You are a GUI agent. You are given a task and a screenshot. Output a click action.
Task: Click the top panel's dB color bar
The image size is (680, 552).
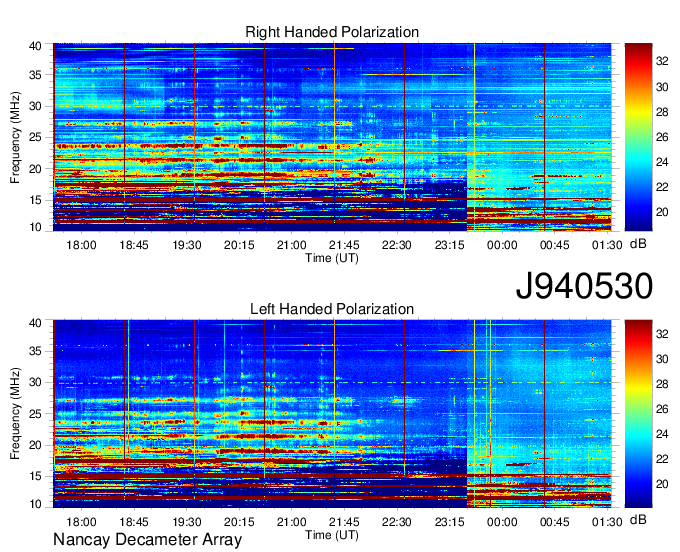click(x=638, y=137)
